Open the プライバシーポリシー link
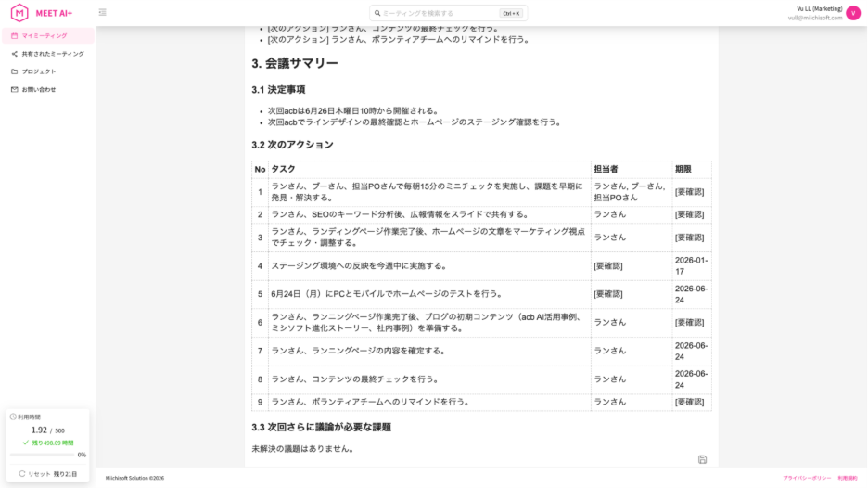The width and height of the screenshot is (868, 488). click(806, 478)
